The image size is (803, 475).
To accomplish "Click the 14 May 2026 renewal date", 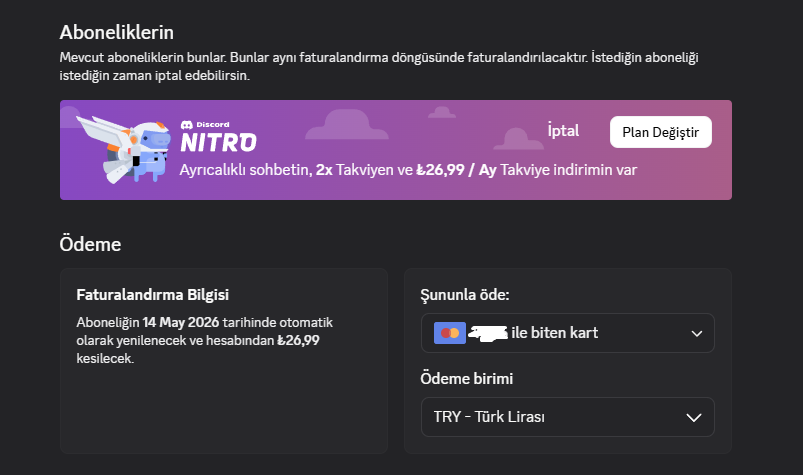I will (181, 322).
